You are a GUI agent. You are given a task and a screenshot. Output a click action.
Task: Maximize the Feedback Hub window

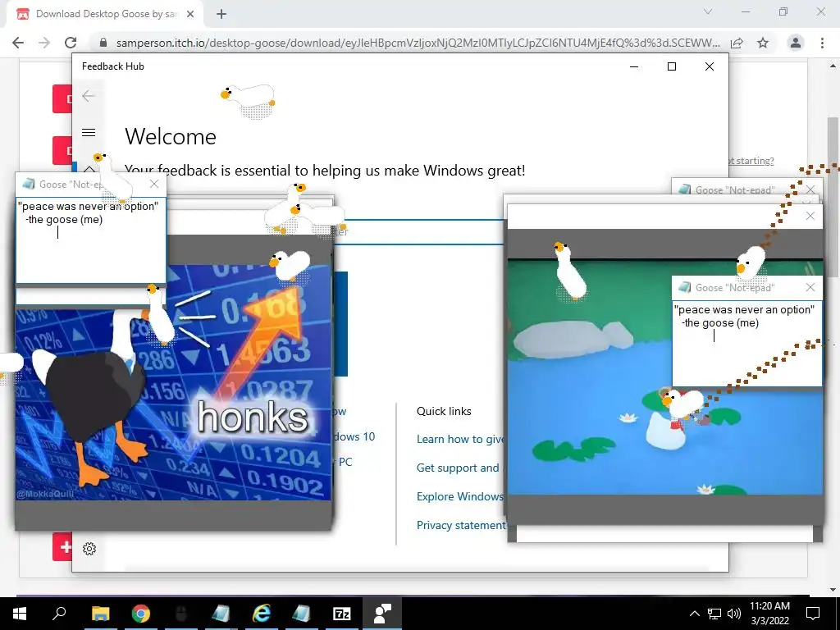(x=672, y=66)
